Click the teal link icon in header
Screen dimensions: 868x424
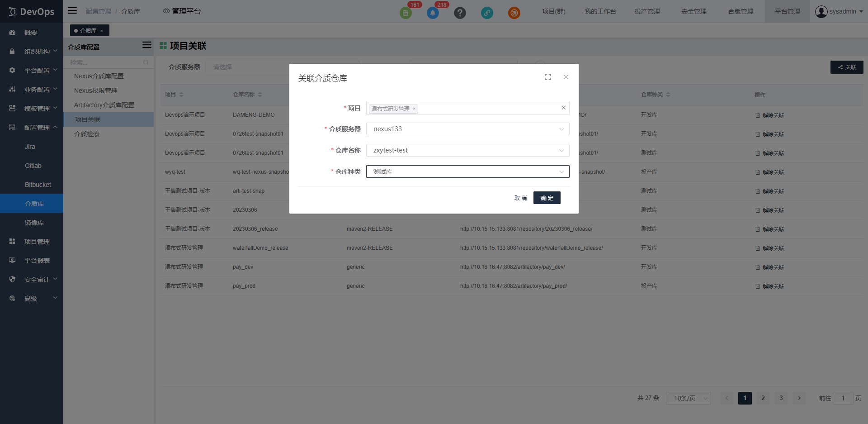pyautogui.click(x=487, y=13)
